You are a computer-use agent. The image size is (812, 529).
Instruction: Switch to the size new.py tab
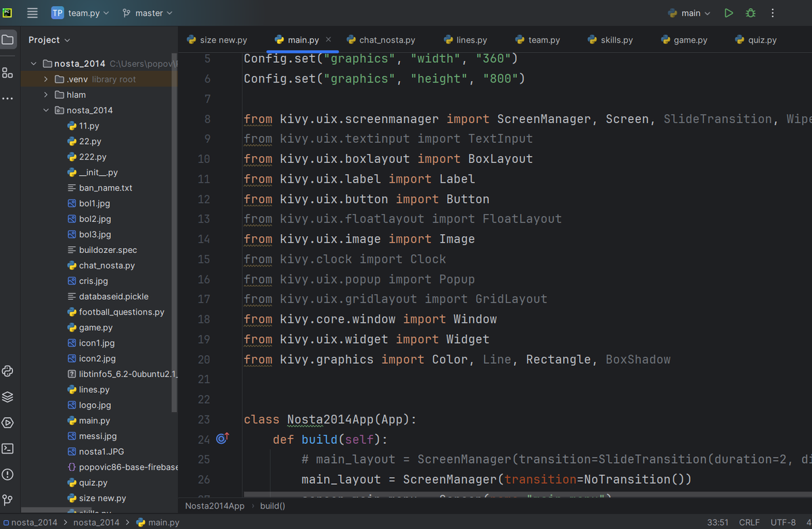pos(217,40)
